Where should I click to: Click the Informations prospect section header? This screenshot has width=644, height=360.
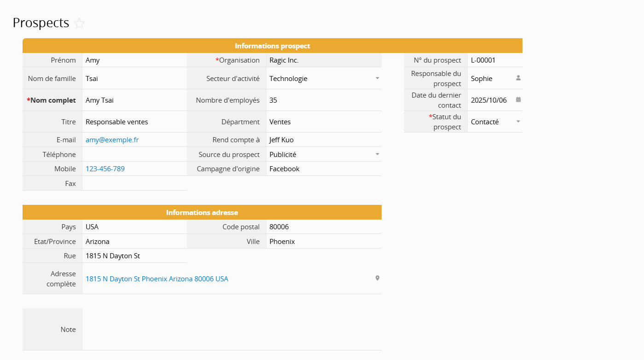[x=272, y=46]
